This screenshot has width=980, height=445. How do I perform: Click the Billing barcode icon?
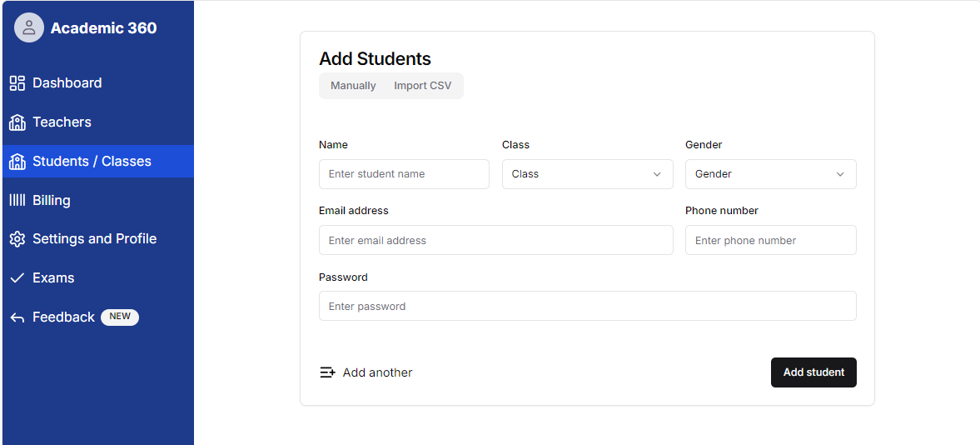click(17, 200)
